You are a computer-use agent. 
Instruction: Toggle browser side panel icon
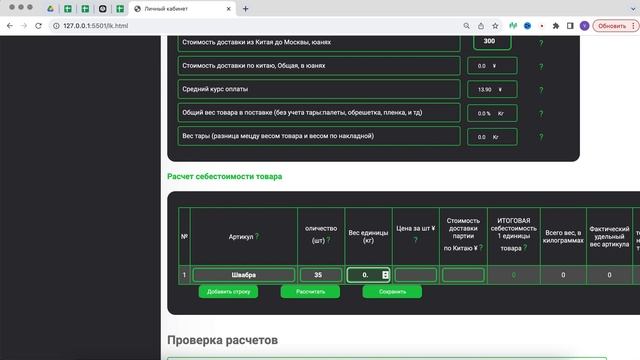[x=570, y=26]
